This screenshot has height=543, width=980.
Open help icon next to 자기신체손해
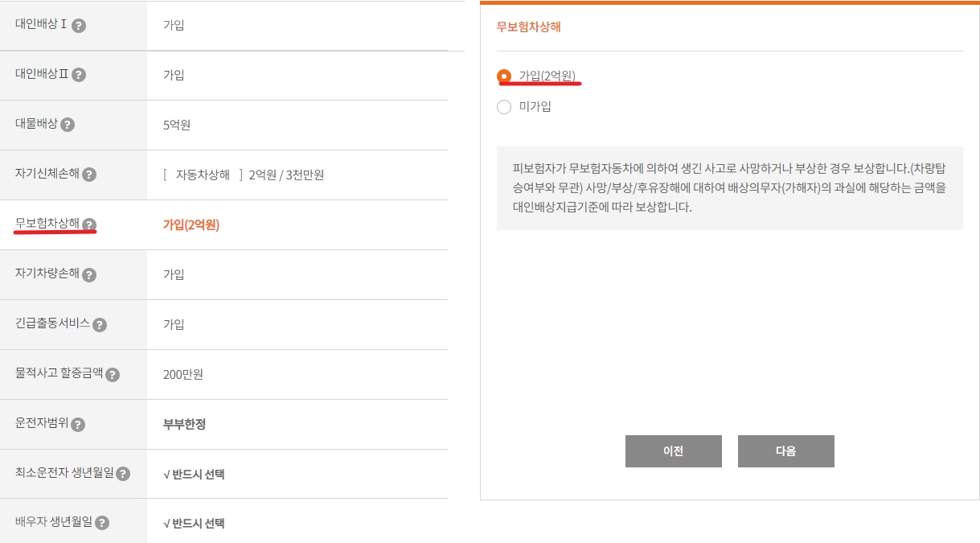pyautogui.click(x=89, y=175)
